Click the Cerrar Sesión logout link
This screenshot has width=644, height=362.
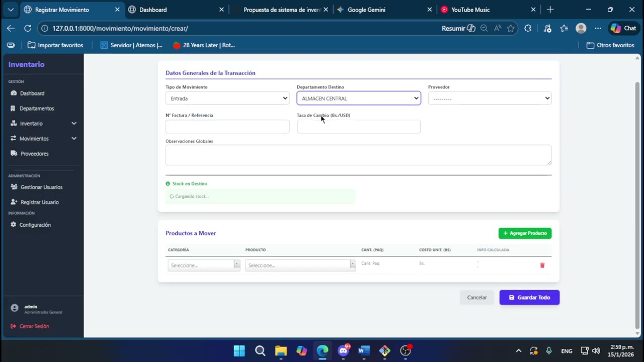click(30, 326)
